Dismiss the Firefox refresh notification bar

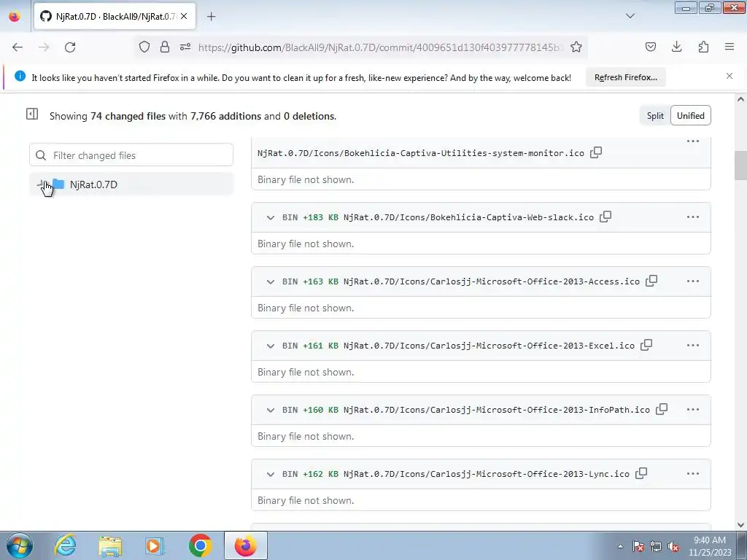coord(729,76)
